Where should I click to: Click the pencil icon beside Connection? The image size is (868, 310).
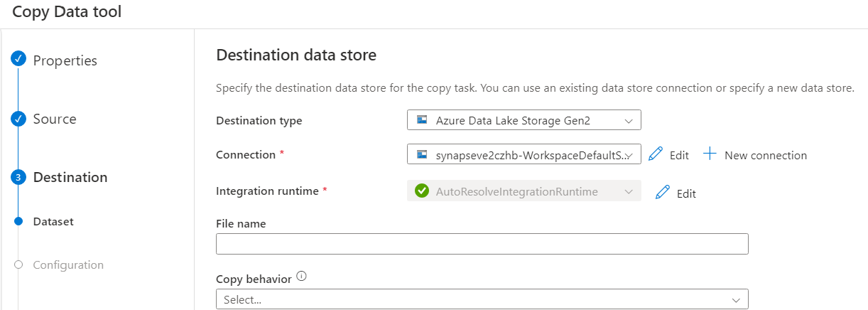pyautogui.click(x=656, y=154)
